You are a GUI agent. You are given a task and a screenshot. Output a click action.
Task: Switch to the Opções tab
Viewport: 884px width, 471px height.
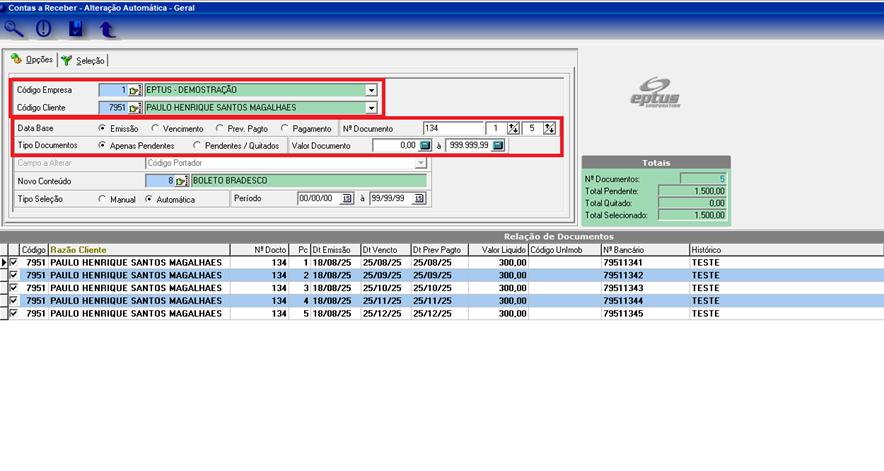(31, 60)
